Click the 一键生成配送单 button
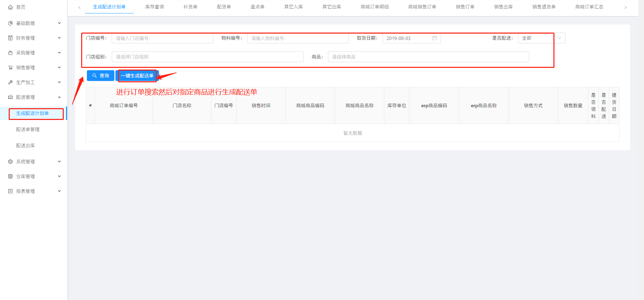Image resolution: width=644 pixels, height=300 pixels. (137, 76)
